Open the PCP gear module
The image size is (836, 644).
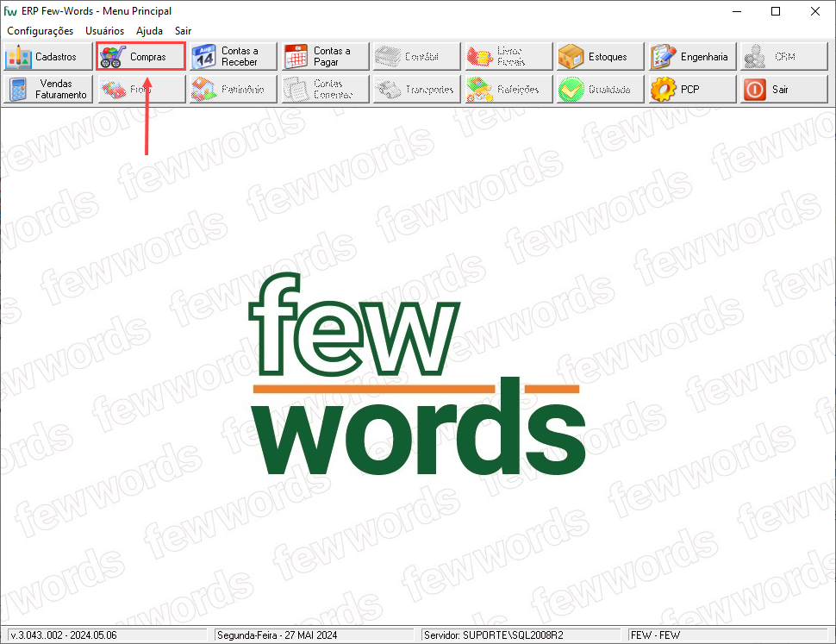(x=692, y=89)
